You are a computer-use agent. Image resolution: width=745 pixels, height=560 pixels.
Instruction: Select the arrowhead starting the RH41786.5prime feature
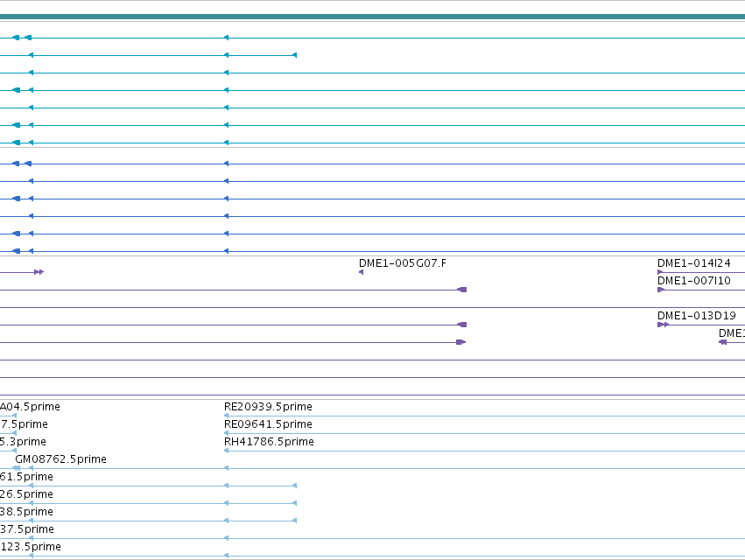point(226,451)
